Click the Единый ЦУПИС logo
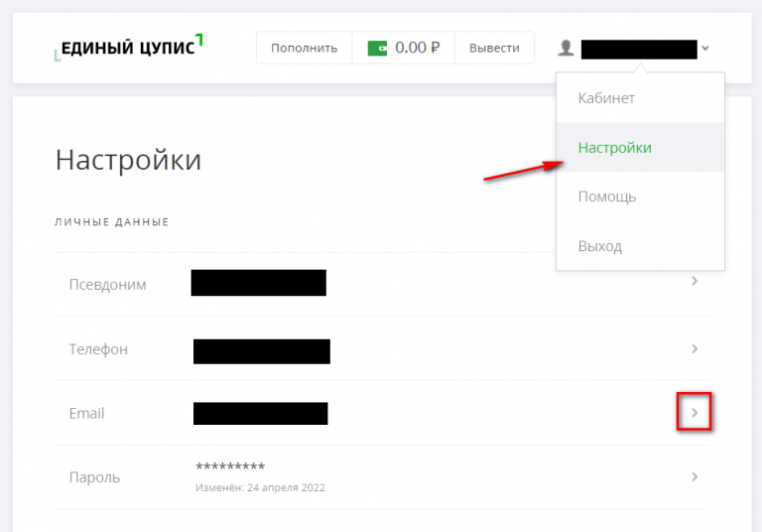The width and height of the screenshot is (762, 532). 129,48
